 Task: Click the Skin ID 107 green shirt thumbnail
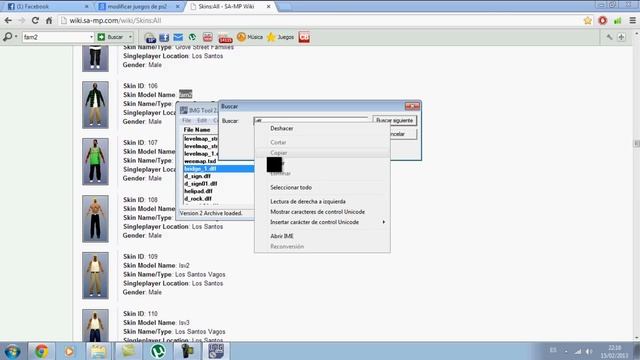pyautogui.click(x=95, y=162)
